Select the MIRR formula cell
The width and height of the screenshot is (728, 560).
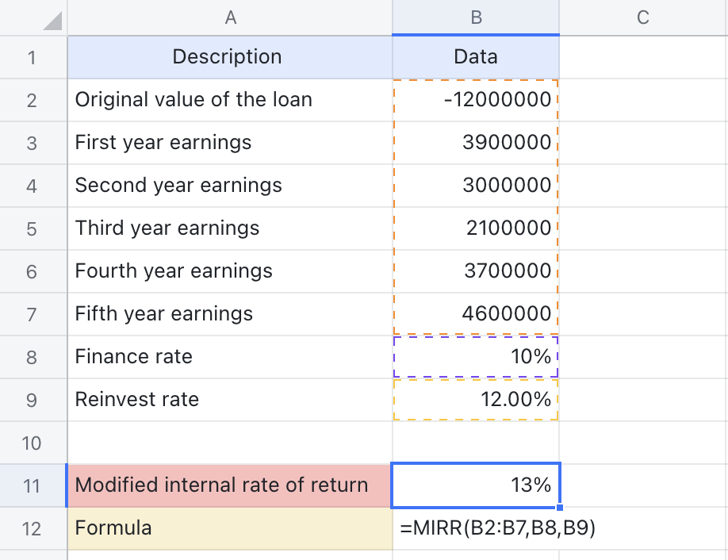[x=475, y=527]
